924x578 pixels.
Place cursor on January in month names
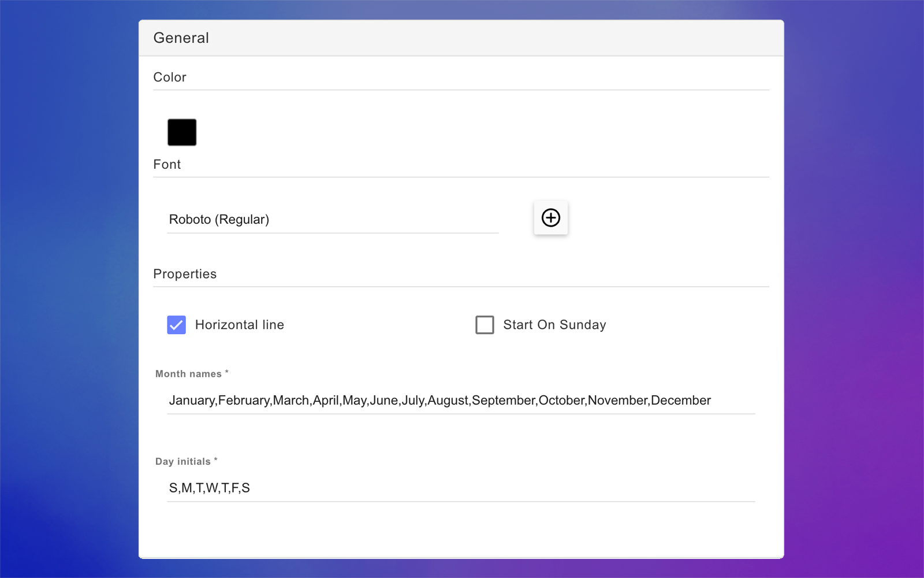coord(192,401)
